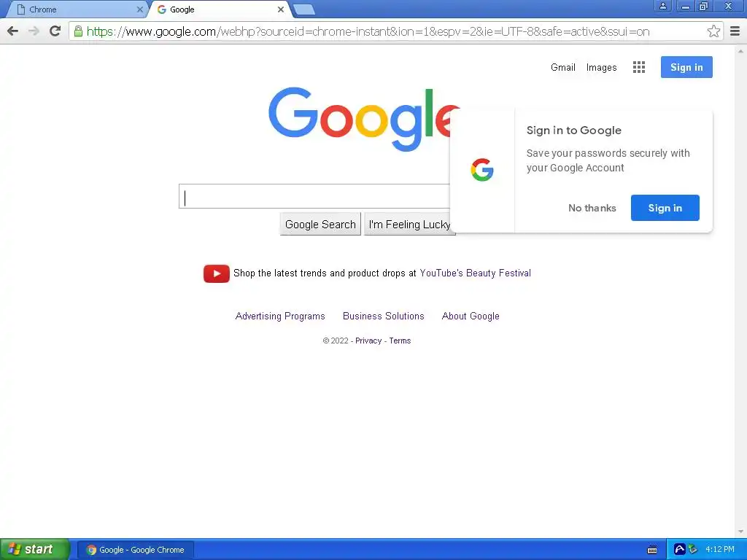Click the URL in the address bar
Viewport: 747px width, 560px height.
coord(368,31)
